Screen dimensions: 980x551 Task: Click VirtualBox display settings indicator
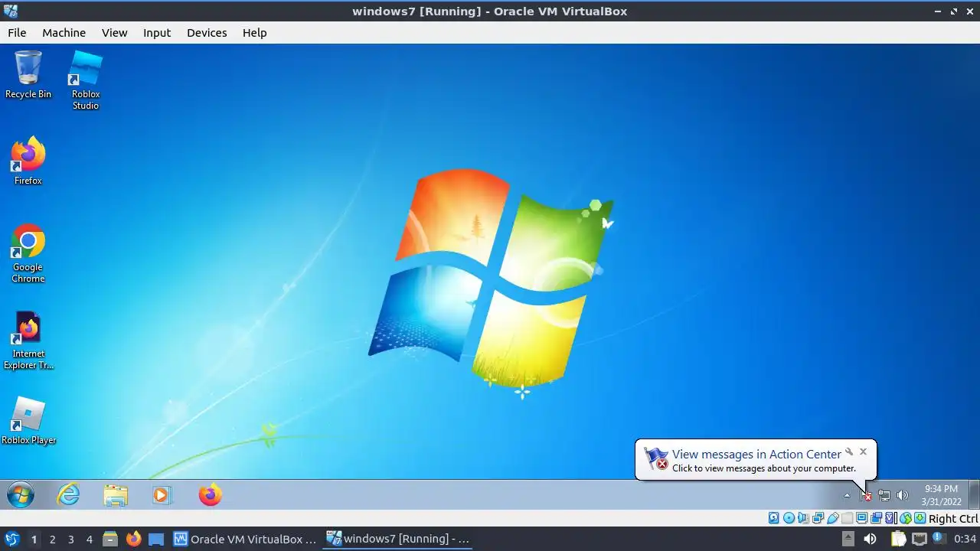point(861,518)
